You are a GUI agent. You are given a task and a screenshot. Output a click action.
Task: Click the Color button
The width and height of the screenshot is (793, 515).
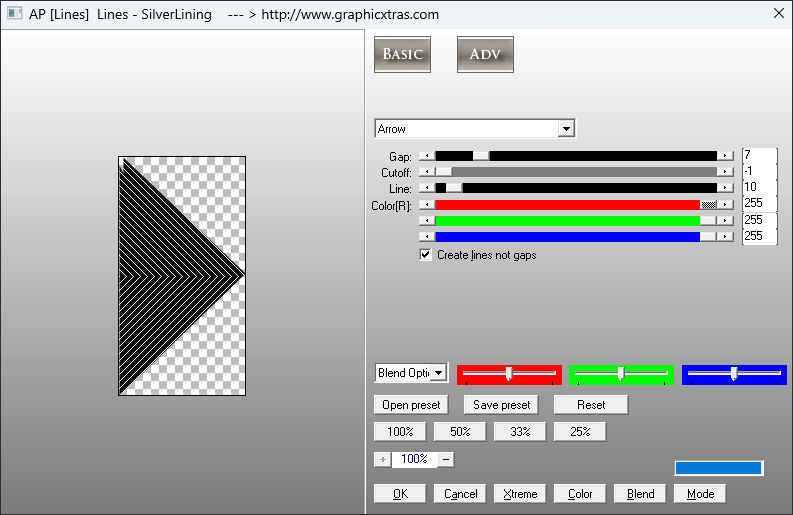click(x=580, y=493)
